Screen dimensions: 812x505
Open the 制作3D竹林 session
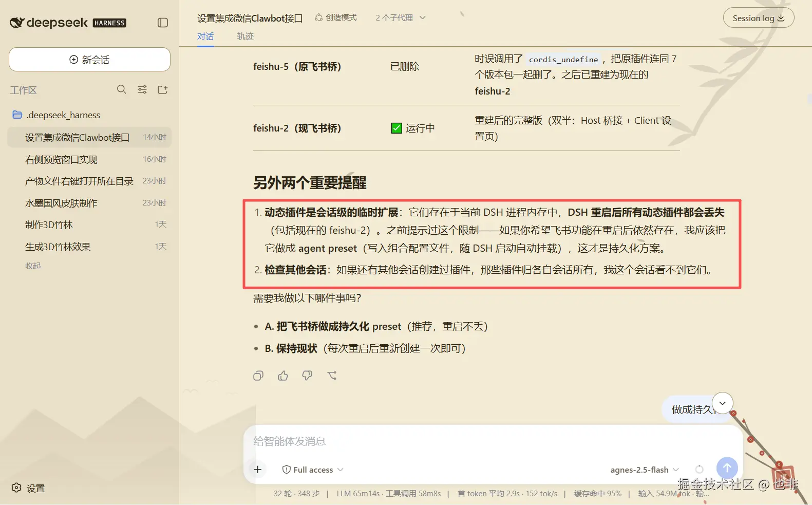click(x=89, y=225)
